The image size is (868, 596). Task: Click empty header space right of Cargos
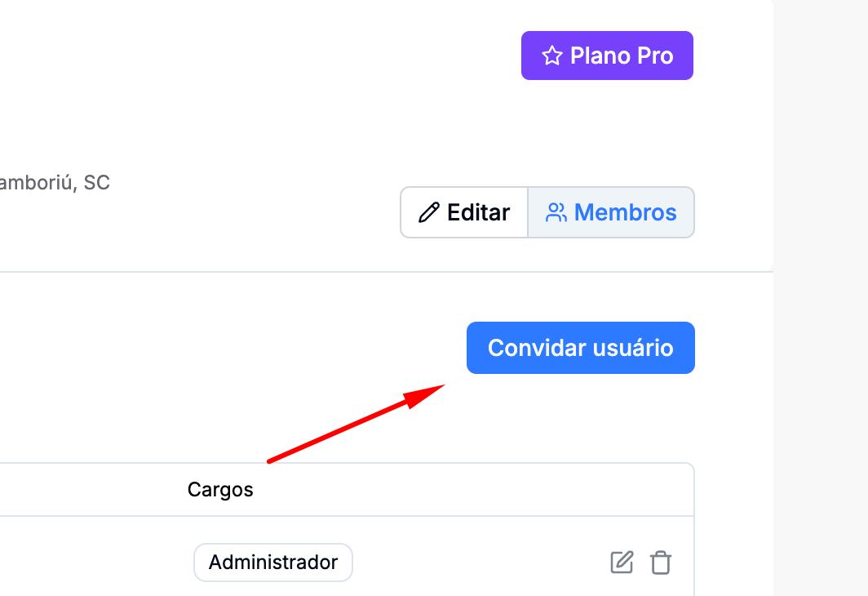coord(471,490)
